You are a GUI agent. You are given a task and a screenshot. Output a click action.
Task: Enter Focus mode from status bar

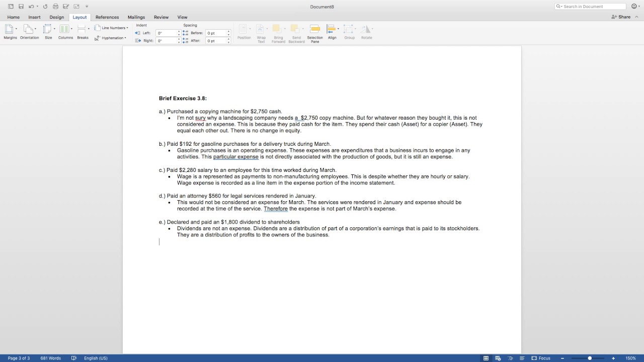pyautogui.click(x=541, y=358)
